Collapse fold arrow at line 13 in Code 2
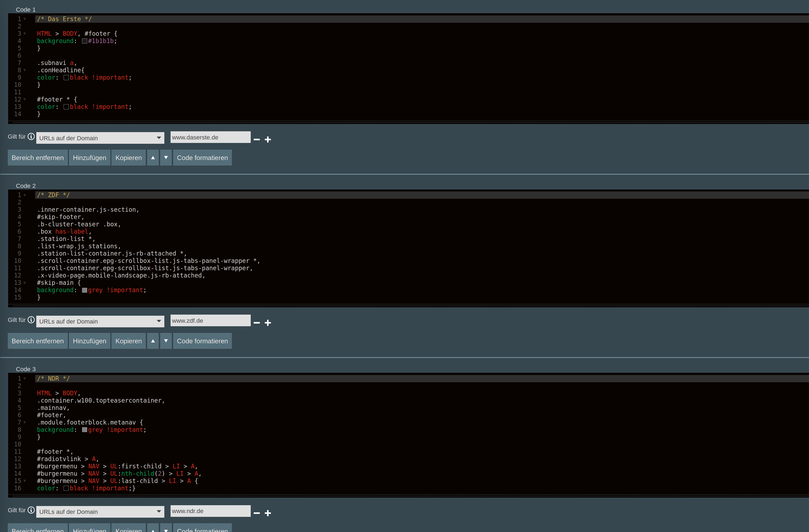809x532 pixels. coord(25,283)
